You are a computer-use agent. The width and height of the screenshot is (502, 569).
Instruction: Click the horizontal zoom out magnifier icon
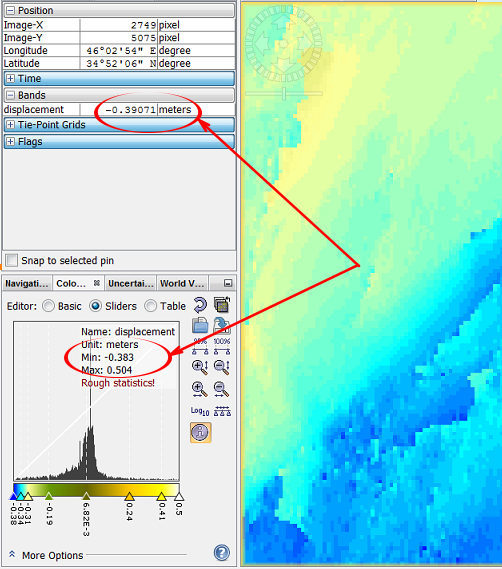pos(221,389)
